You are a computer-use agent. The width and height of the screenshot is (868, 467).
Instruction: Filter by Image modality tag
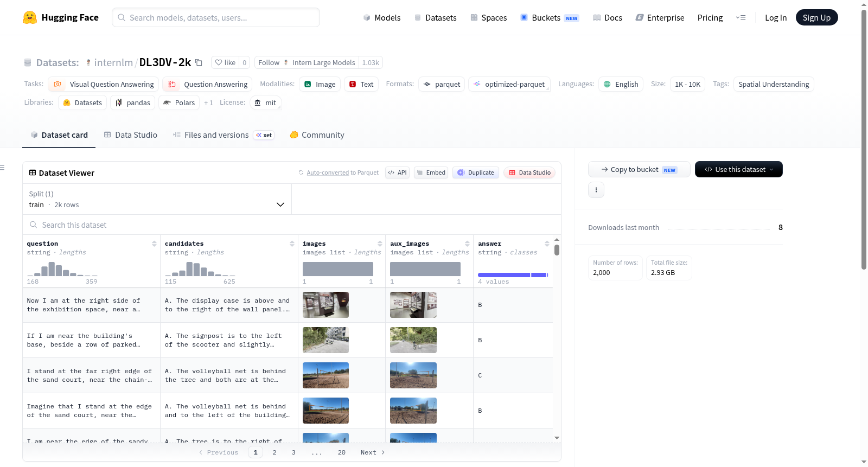(320, 84)
